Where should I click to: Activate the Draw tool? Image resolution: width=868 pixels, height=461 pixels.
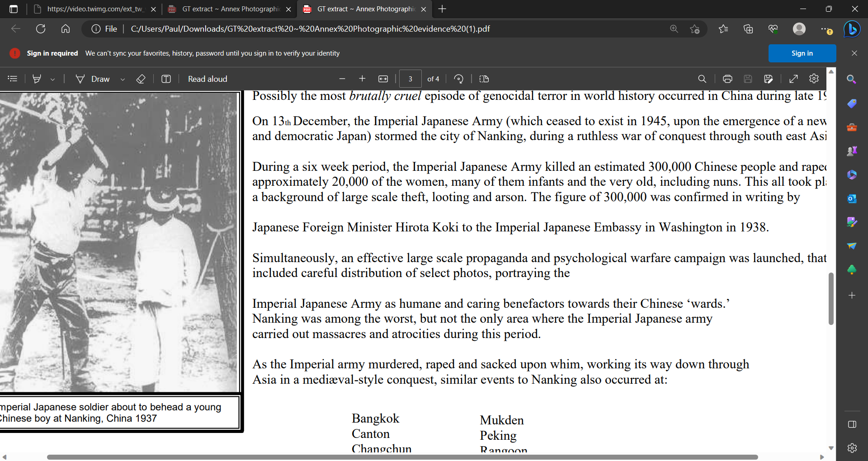tap(93, 79)
